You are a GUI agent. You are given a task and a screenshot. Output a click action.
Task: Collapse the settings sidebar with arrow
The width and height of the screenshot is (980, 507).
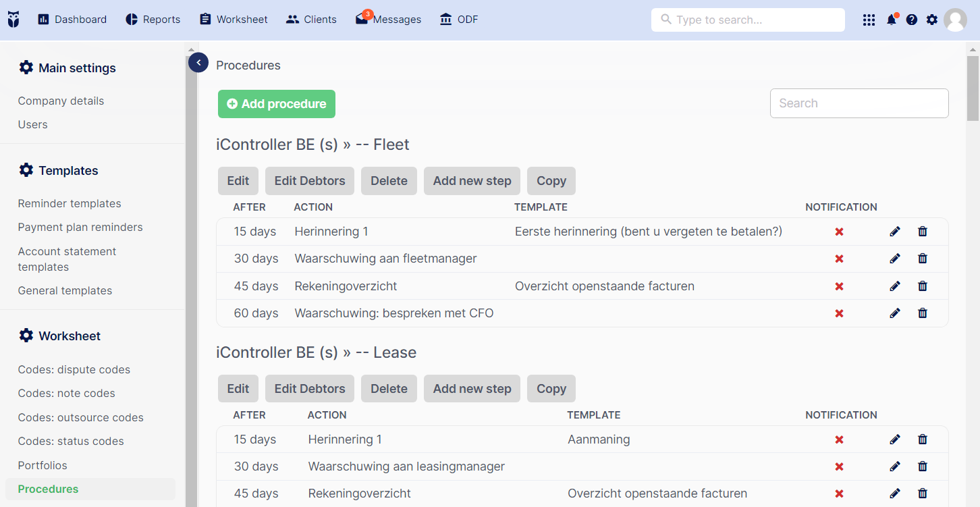tap(198, 63)
